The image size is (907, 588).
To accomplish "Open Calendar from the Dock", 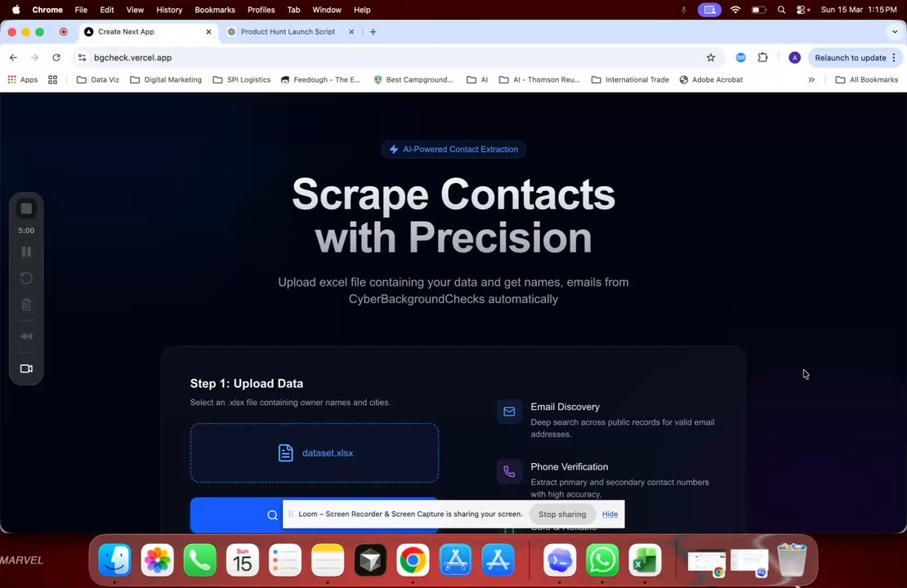I will (x=243, y=559).
